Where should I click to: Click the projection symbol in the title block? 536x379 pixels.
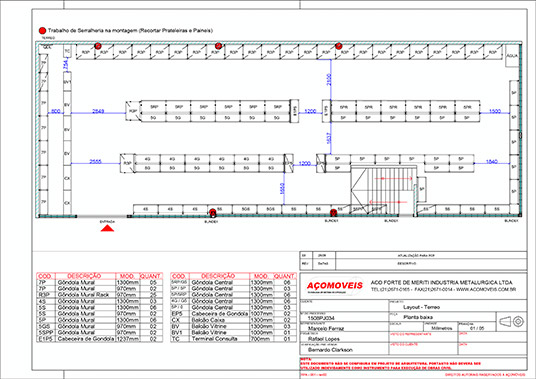[x=512, y=322]
